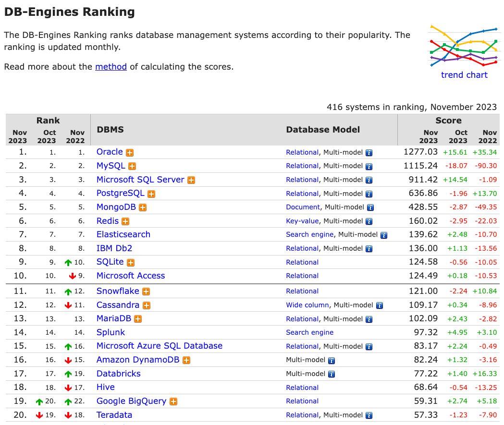Click the orange plus icon beside Google BigQuery
504x425 pixels.
click(173, 401)
